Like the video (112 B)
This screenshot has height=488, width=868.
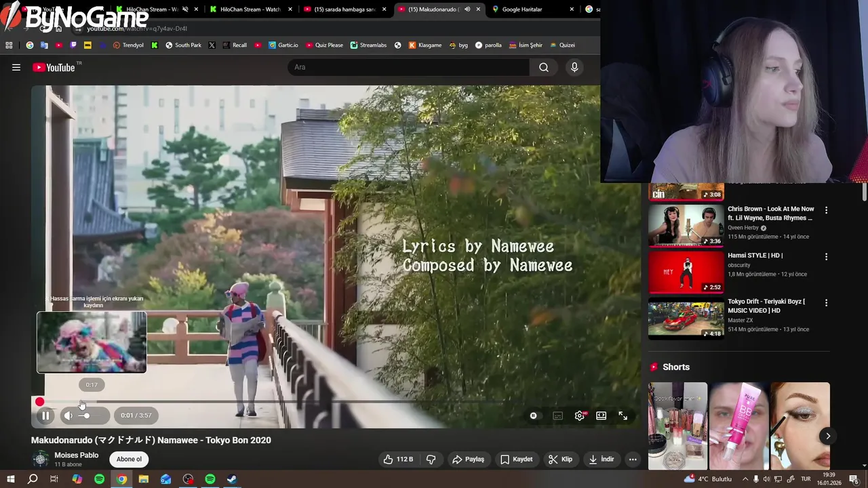point(398,459)
